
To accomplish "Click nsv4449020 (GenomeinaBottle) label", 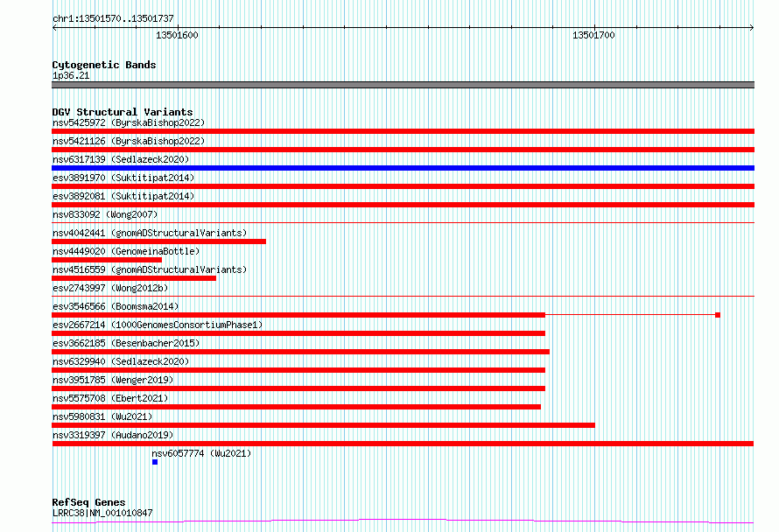I will pos(126,251).
